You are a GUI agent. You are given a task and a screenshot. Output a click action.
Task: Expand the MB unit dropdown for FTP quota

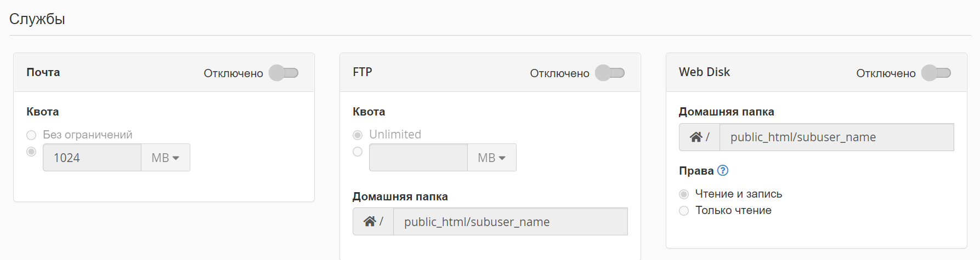(x=492, y=158)
